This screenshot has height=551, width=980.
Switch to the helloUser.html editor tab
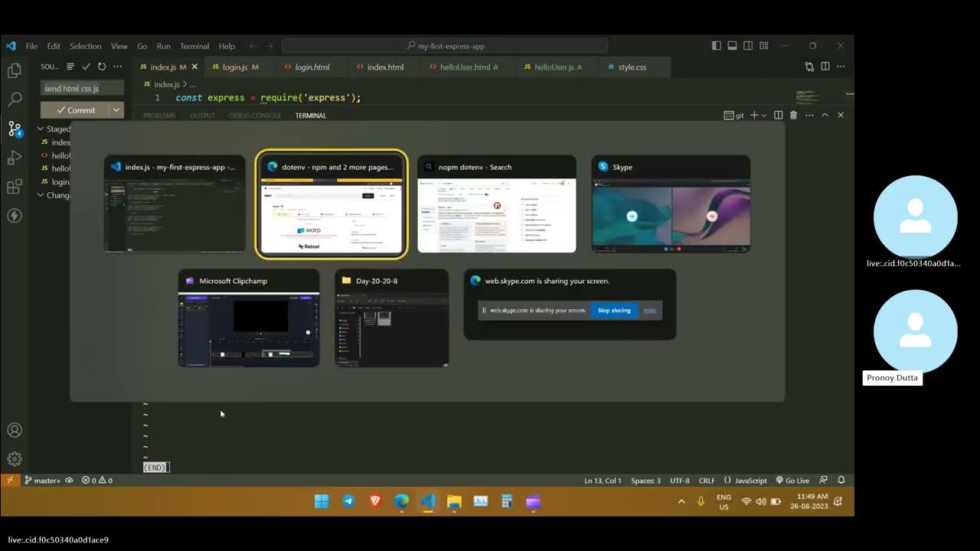pos(465,67)
